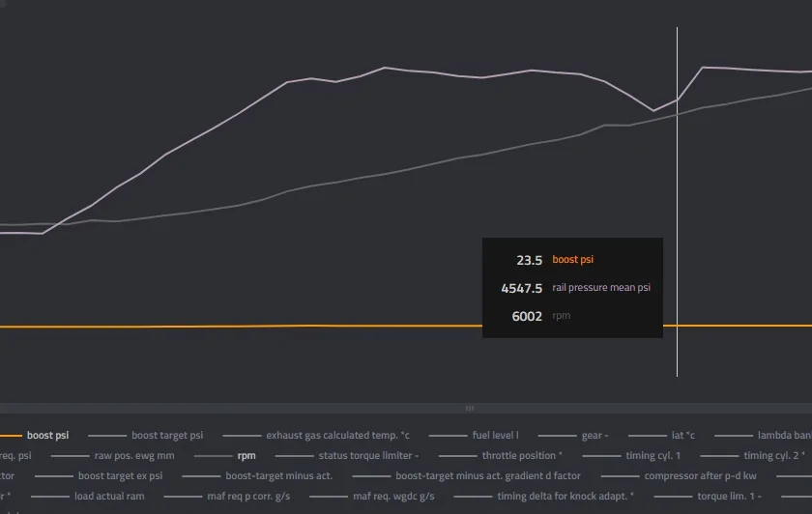Toggle the boost psi legend series
This screenshot has height=514, width=812.
pos(47,436)
